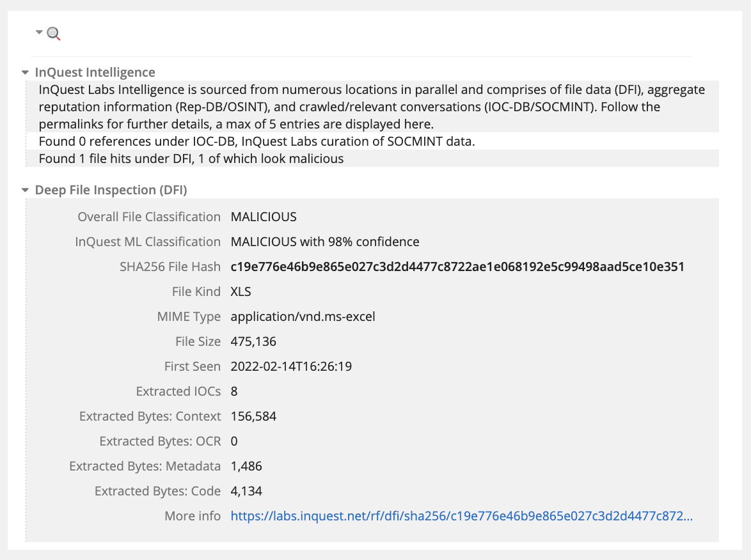The image size is (751, 560).
Task: Click the Extracted Bytes: Context value 156,584
Action: coord(253,416)
